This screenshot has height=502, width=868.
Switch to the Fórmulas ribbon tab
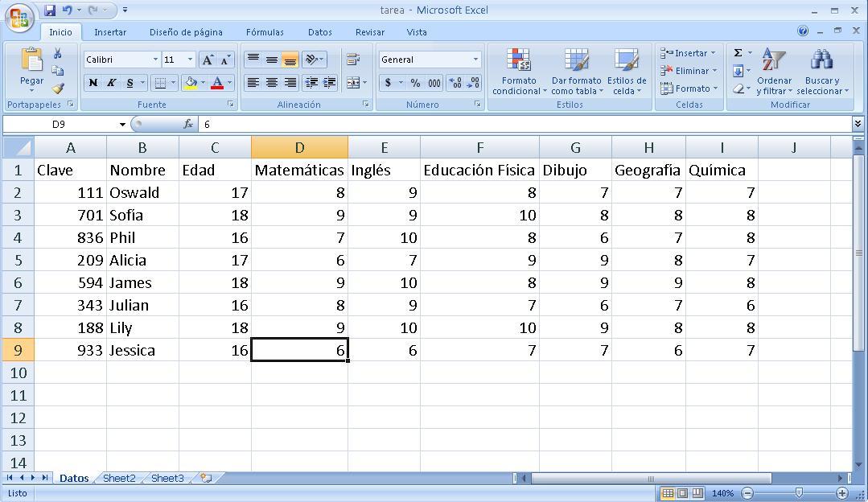tap(265, 32)
